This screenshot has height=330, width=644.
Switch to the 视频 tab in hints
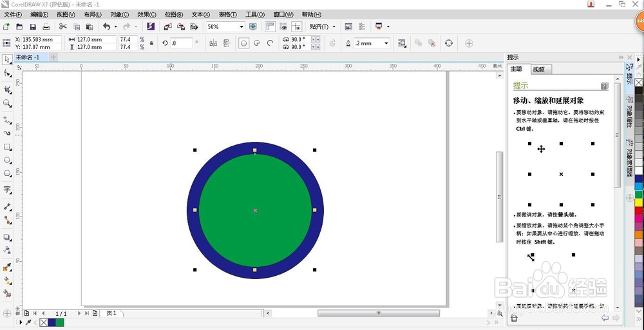pyautogui.click(x=540, y=70)
